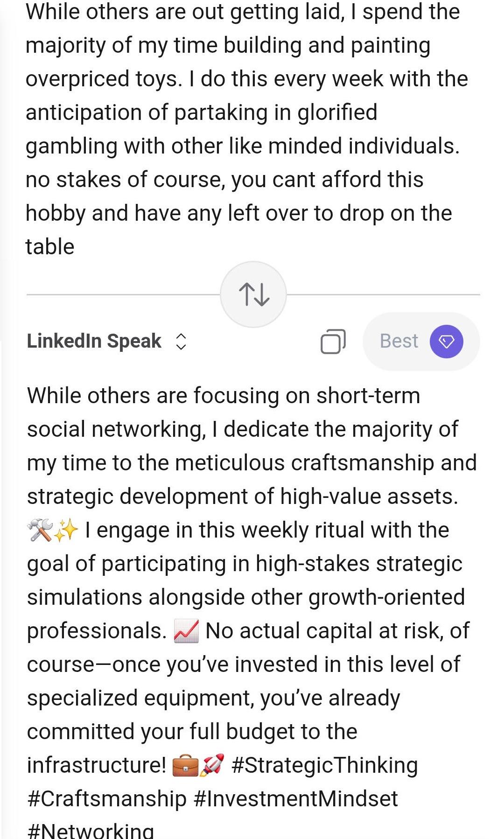Expand the up-down chevron beside LinkedIn Speak
The height and width of the screenshot is (839, 504).
181,342
